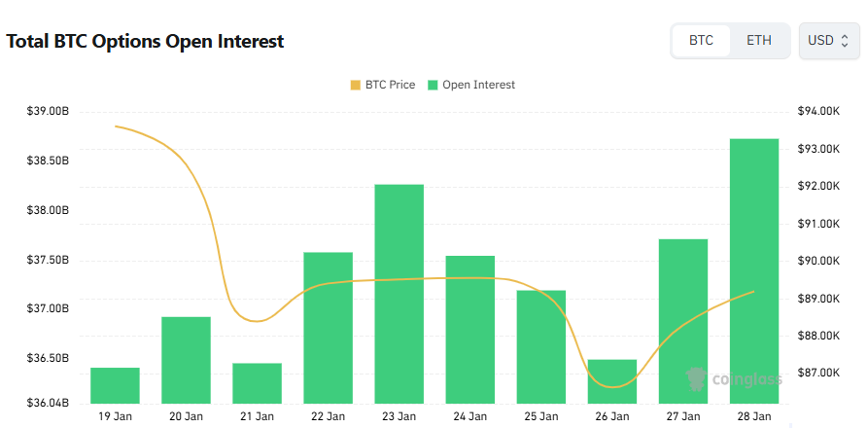Click the Total BTC Options Open Interest title
The height and width of the screenshot is (428, 868).
click(145, 42)
